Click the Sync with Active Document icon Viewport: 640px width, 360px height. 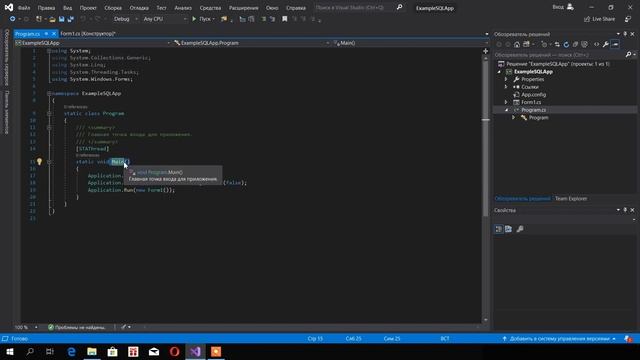[557, 44]
